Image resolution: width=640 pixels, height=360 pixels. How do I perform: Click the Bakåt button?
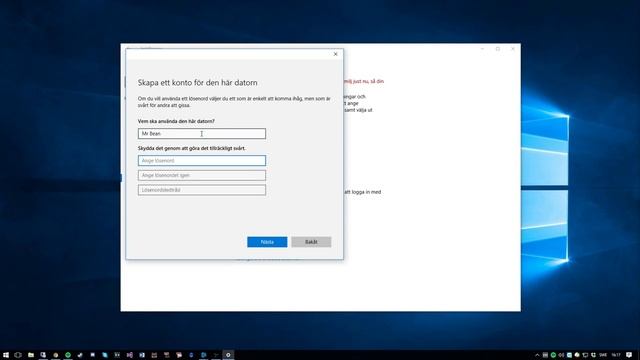pos(311,242)
